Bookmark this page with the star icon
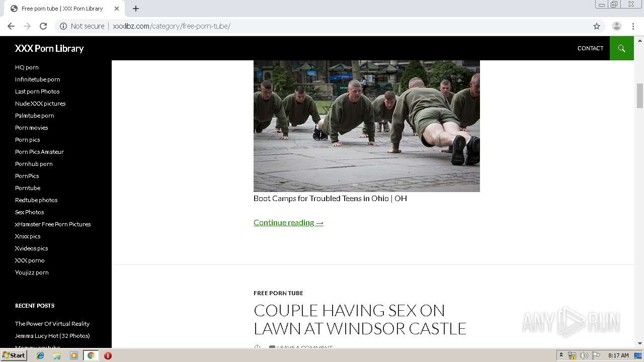The width and height of the screenshot is (644, 362). 597,26
